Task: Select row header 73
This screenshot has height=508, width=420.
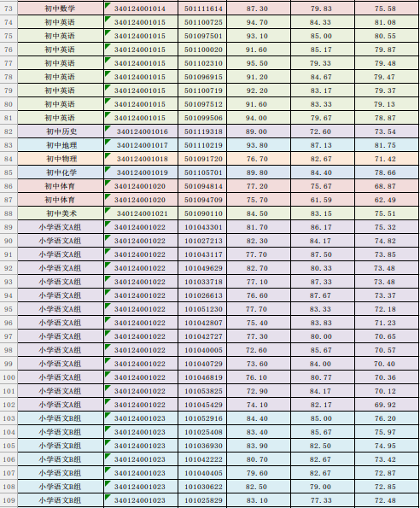Action: coord(9,9)
